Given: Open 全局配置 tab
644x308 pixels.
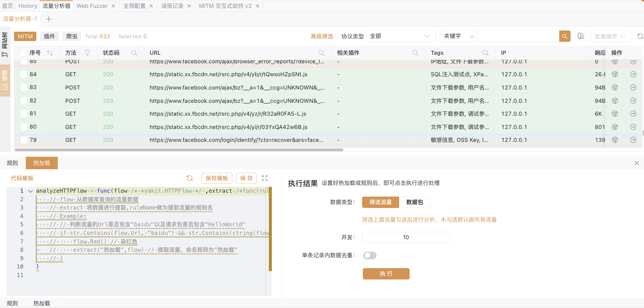Looking at the screenshot, I should (x=134, y=6).
